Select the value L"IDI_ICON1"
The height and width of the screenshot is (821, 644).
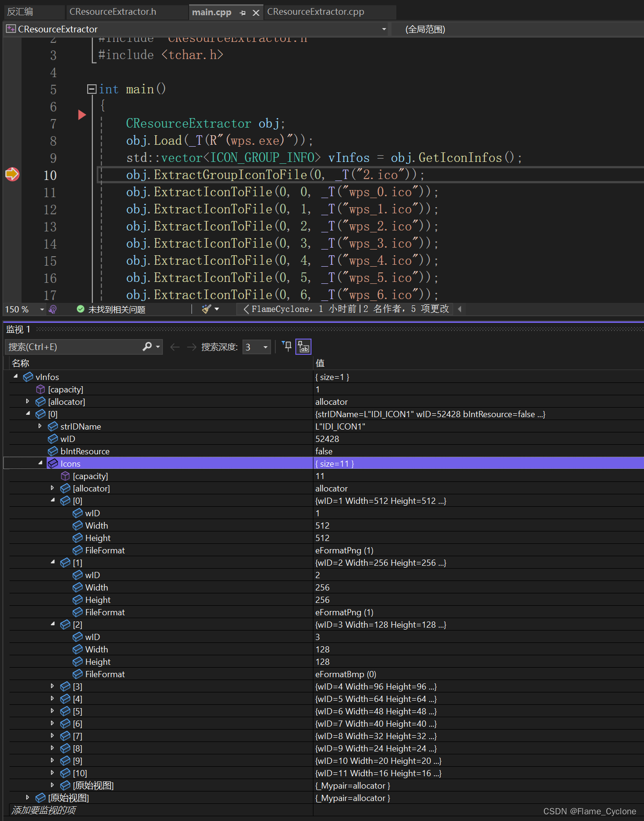click(340, 426)
